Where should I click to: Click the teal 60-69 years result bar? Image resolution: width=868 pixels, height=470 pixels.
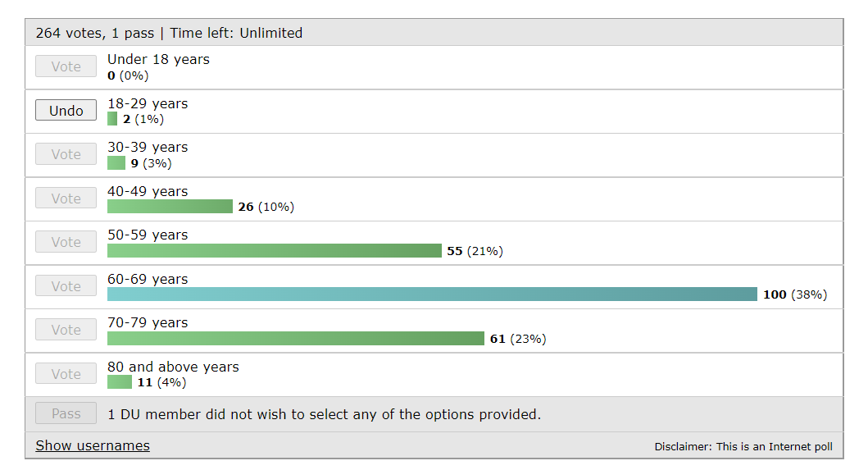point(432,294)
